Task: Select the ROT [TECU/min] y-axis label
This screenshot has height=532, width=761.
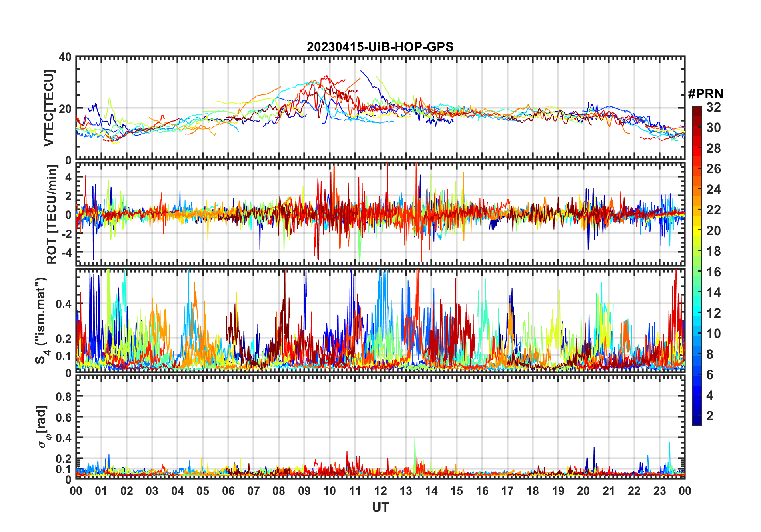Action: (52, 214)
